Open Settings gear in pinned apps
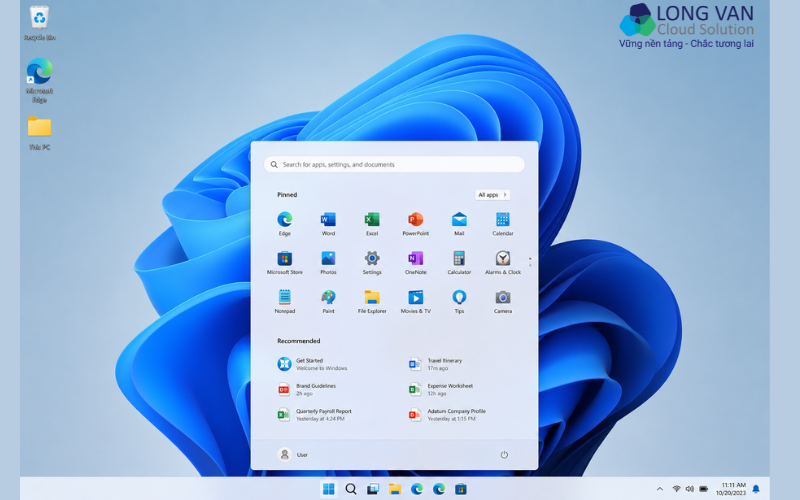This screenshot has width=800, height=500. click(x=372, y=263)
